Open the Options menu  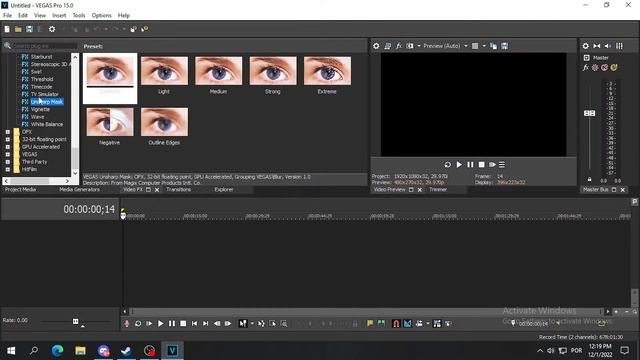[101, 16]
